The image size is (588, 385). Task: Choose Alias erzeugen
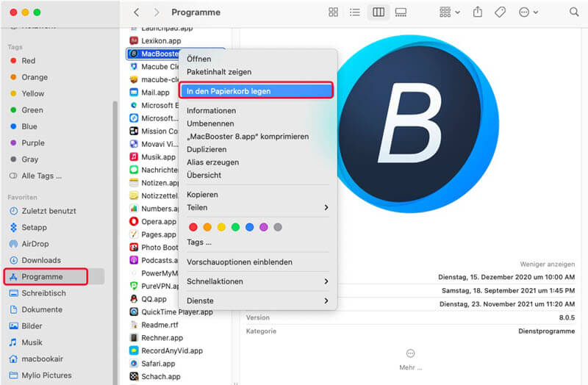pyautogui.click(x=212, y=162)
